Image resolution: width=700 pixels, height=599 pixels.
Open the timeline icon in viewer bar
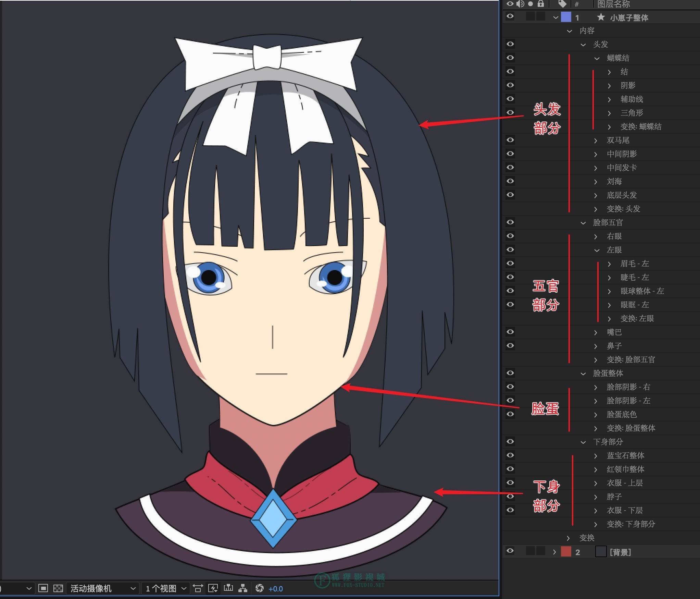[x=228, y=588]
